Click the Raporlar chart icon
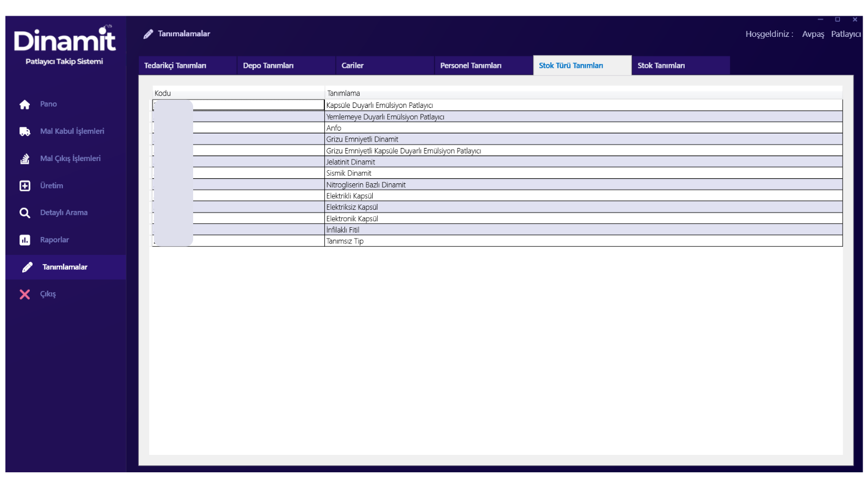Image resolution: width=868 pixels, height=488 pixels. pyautogui.click(x=25, y=240)
